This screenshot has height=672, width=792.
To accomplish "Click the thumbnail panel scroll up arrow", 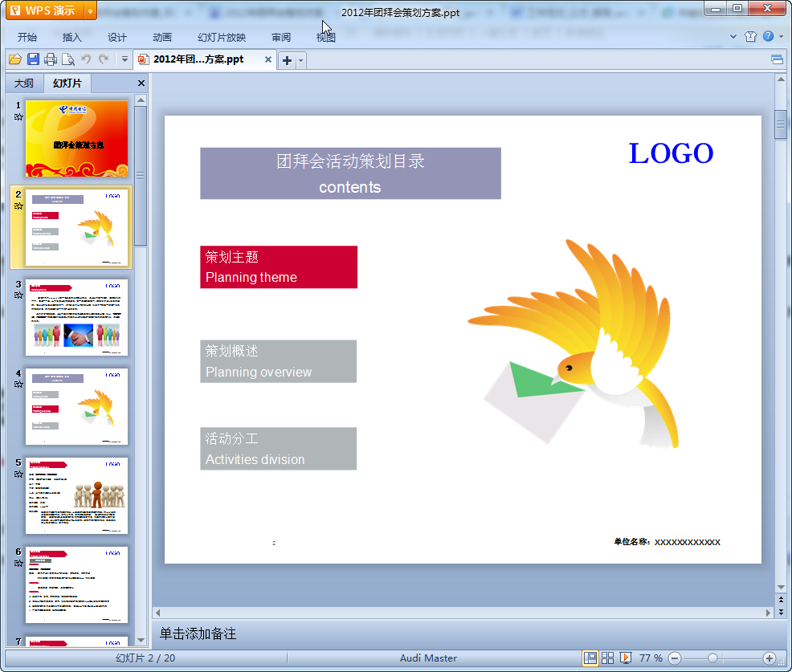I will pos(141,100).
